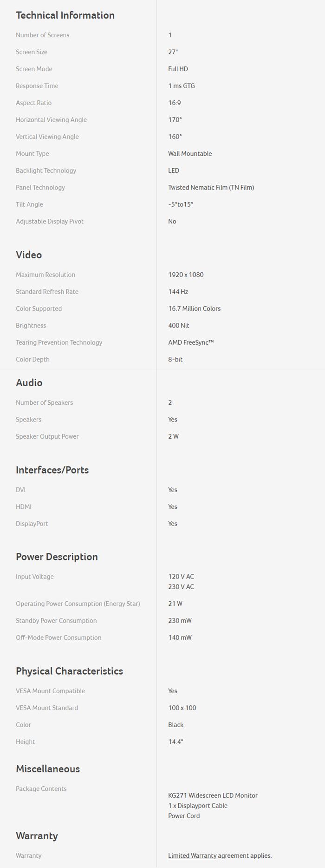Click the Miscellaneous heading
Viewport: 325px width, 868px height.
point(48,769)
